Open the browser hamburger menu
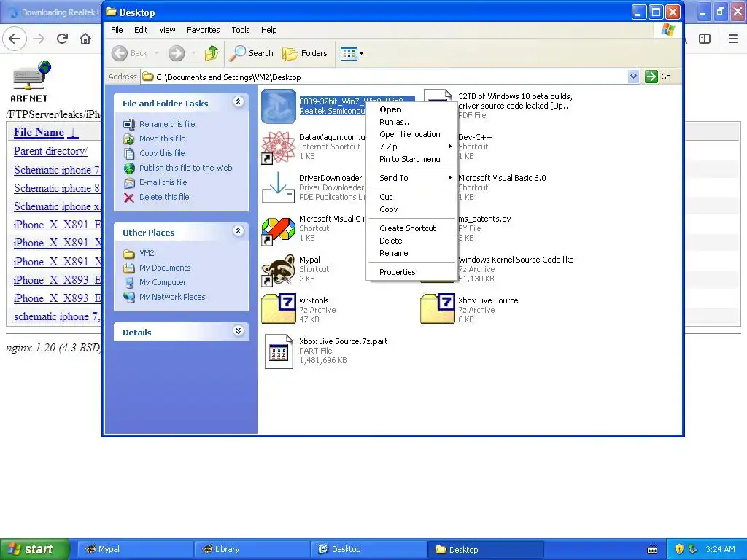Screen dimensions: 747x560 733,39
